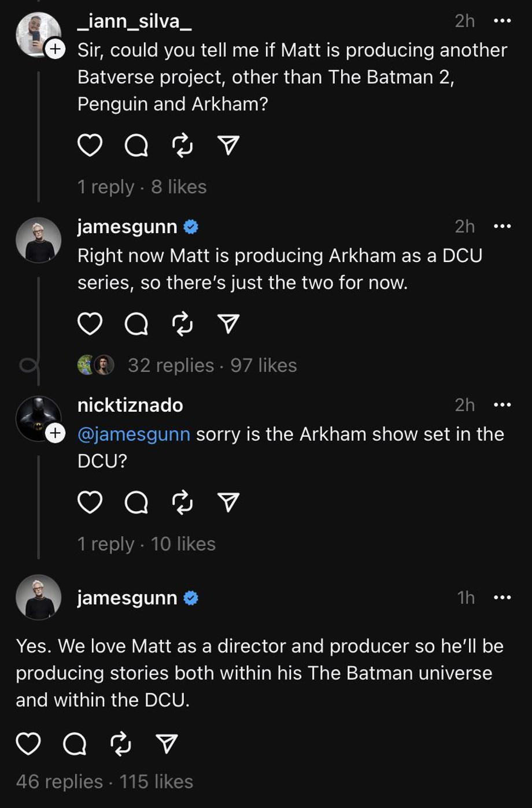The width and height of the screenshot is (532, 808).
Task: Share jamesgunn's 'Arkham as a DCU series' reply
Action: (228, 324)
